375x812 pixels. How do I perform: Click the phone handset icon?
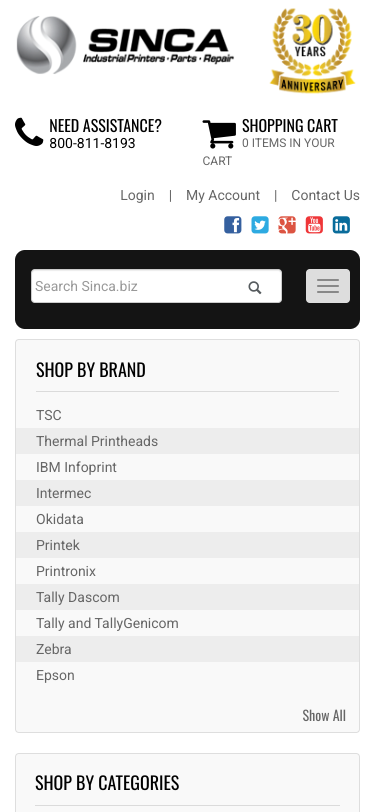pos(29,132)
